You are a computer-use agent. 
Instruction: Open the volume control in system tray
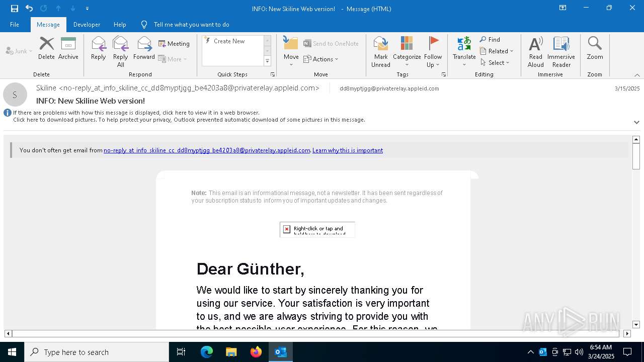pyautogui.click(x=579, y=352)
